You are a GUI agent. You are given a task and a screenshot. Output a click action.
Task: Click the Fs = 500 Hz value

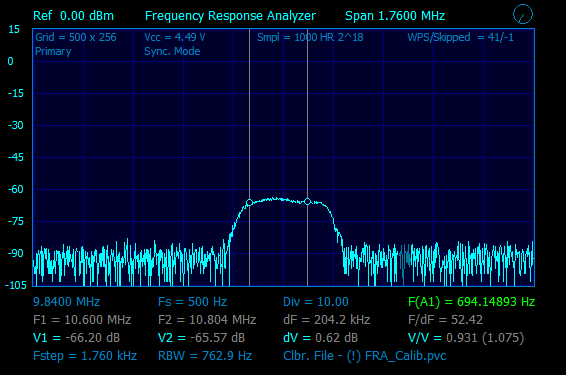click(x=192, y=302)
